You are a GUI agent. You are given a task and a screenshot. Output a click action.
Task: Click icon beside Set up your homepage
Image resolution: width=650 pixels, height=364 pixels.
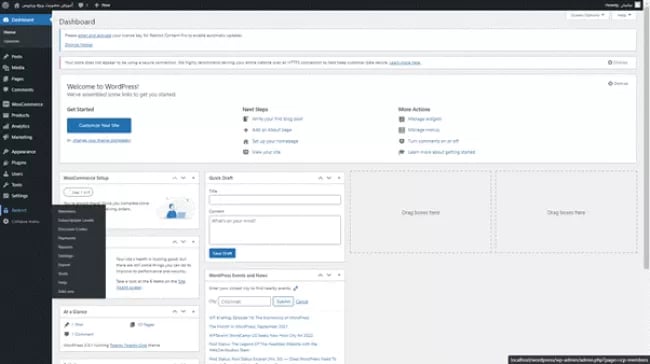tap(245, 141)
